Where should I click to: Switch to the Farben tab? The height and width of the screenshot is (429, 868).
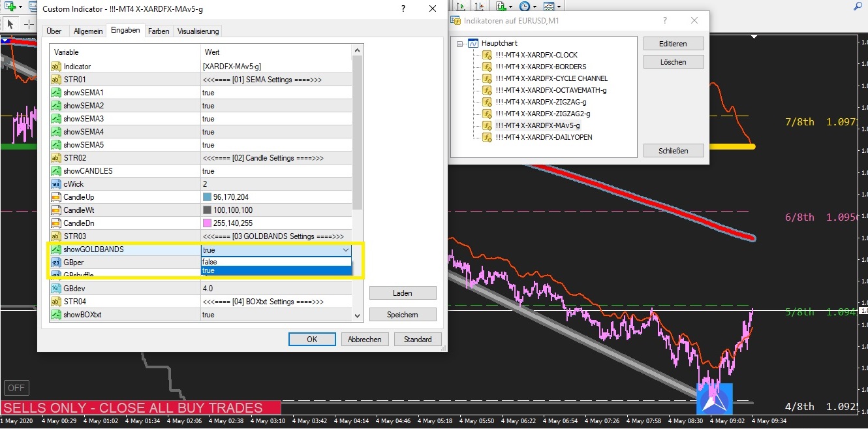pos(159,31)
